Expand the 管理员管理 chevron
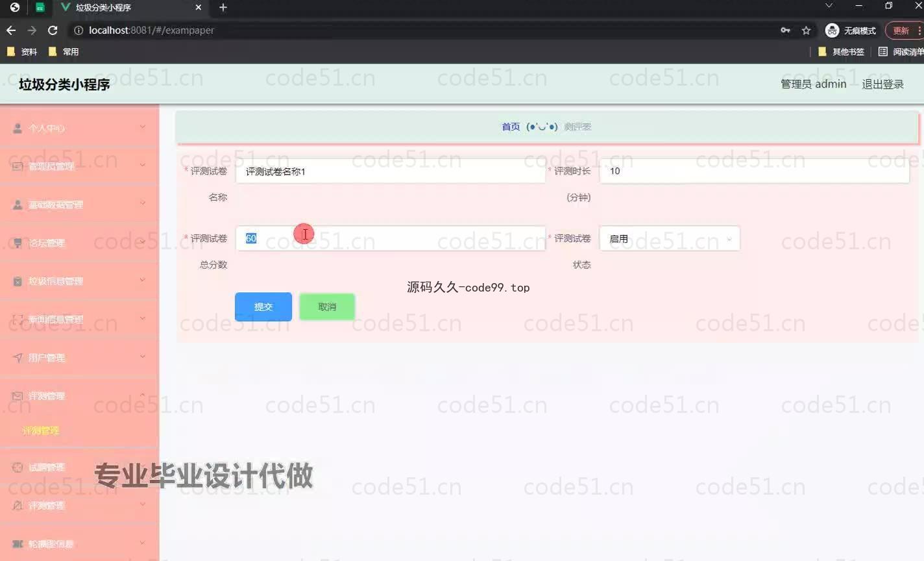924x561 pixels. point(143,166)
